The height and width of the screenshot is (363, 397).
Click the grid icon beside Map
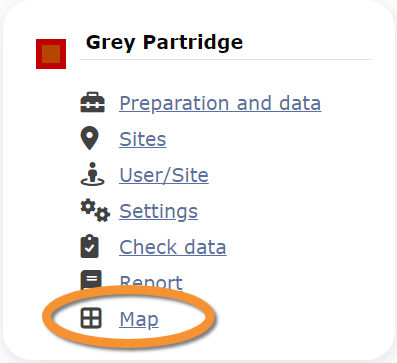coord(91,318)
